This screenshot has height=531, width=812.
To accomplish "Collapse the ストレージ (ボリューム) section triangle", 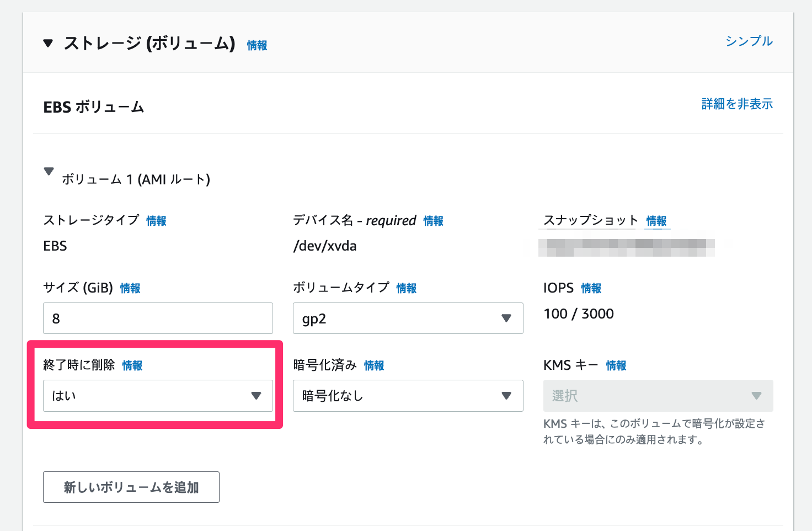I will 48,42.
